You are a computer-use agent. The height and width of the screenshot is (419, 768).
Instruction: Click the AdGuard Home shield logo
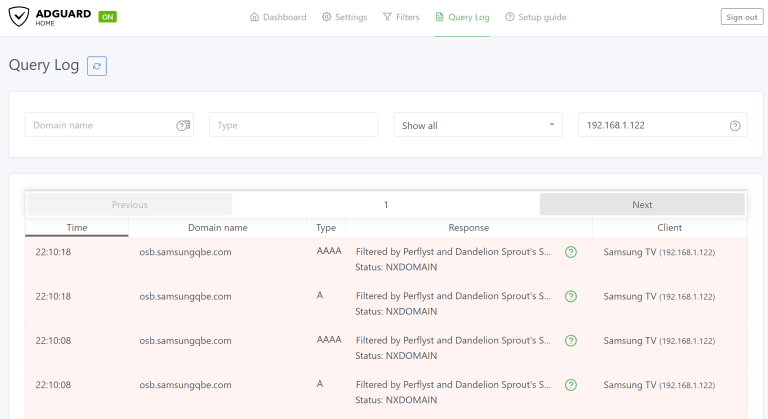coord(19,17)
